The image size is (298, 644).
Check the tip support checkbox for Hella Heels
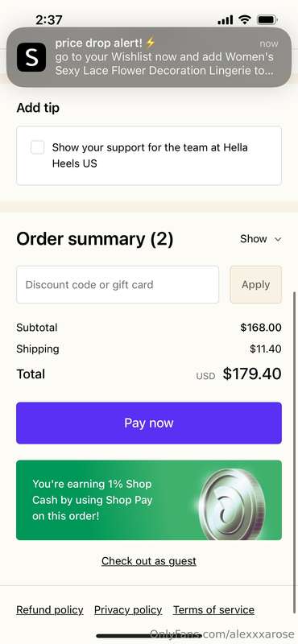[x=37, y=147]
